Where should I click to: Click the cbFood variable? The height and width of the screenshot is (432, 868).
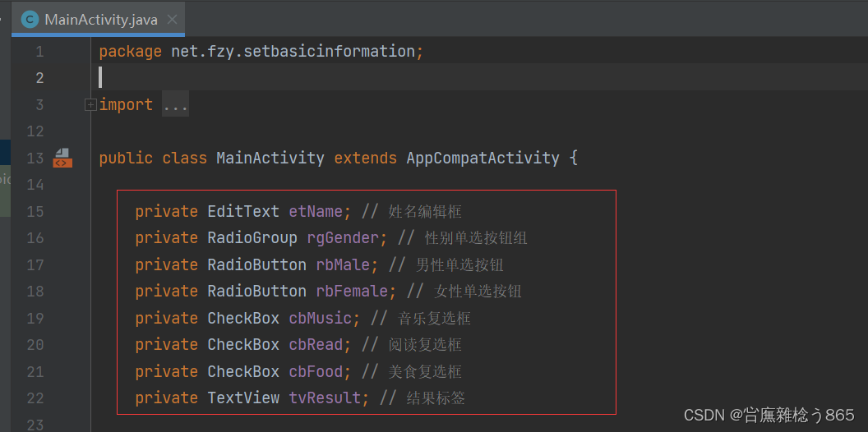[x=316, y=372]
